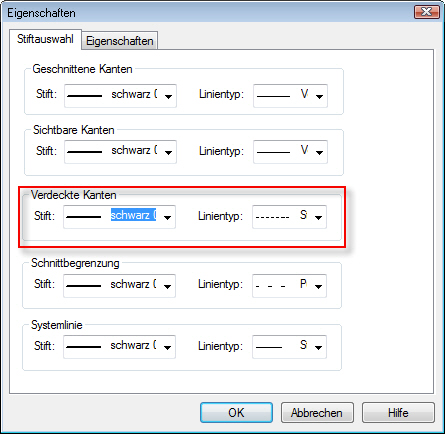Click pen line preview in Geschnittene Kanten Stift
445x434 pixels.
pos(85,96)
